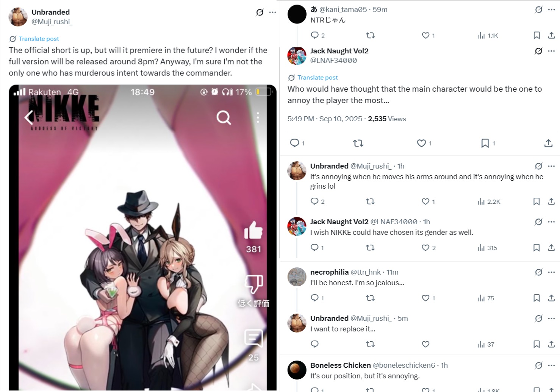Click Grok icon on Unbranded's left post
The height and width of the screenshot is (392, 560).
[260, 12]
